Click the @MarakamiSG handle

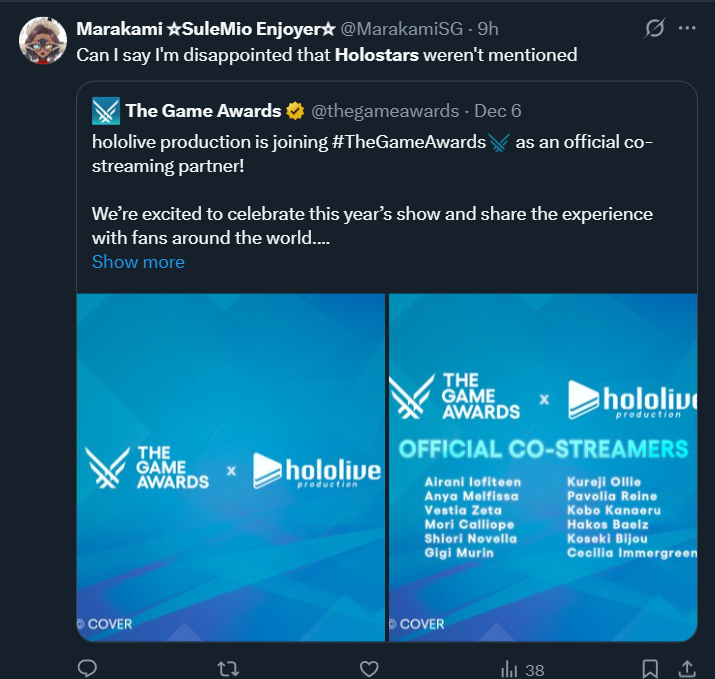click(x=391, y=29)
